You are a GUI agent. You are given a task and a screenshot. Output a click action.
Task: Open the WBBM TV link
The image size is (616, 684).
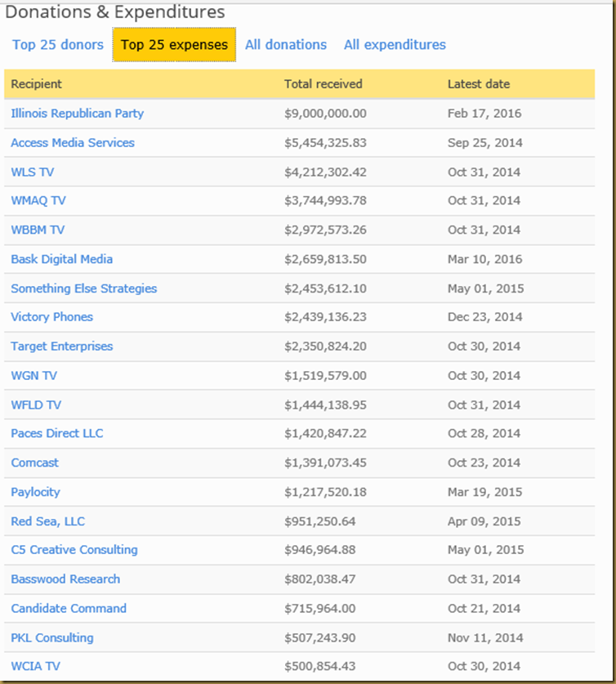pyautogui.click(x=38, y=230)
